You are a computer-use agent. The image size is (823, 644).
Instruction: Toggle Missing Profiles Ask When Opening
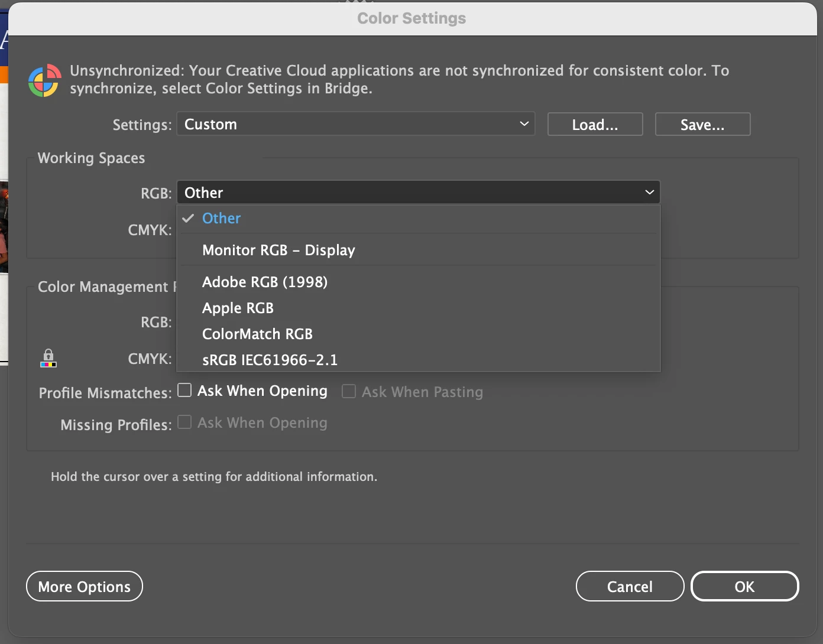[x=184, y=422]
